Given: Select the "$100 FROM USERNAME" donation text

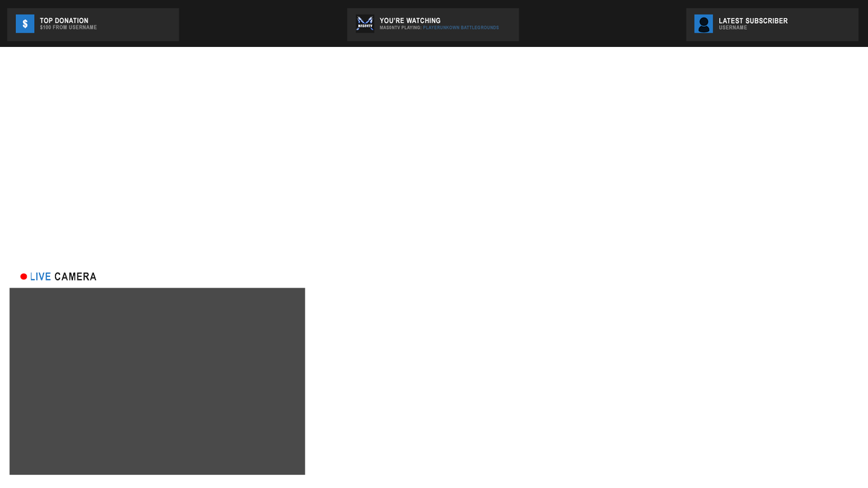Looking at the screenshot, I should 68,28.
